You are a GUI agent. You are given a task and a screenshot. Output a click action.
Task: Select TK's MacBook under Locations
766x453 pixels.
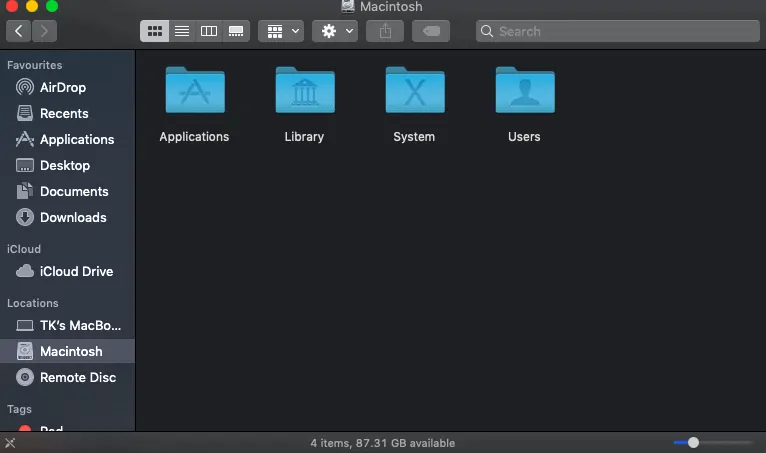point(67,325)
